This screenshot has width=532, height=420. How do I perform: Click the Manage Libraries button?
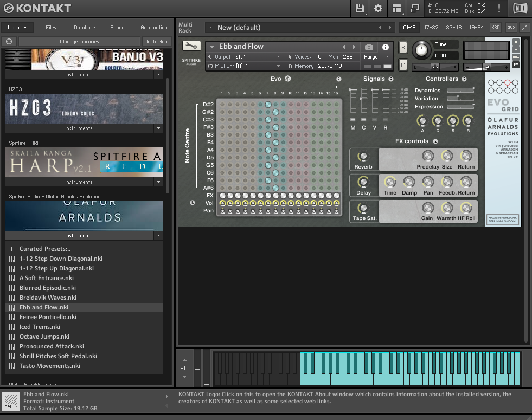click(79, 41)
